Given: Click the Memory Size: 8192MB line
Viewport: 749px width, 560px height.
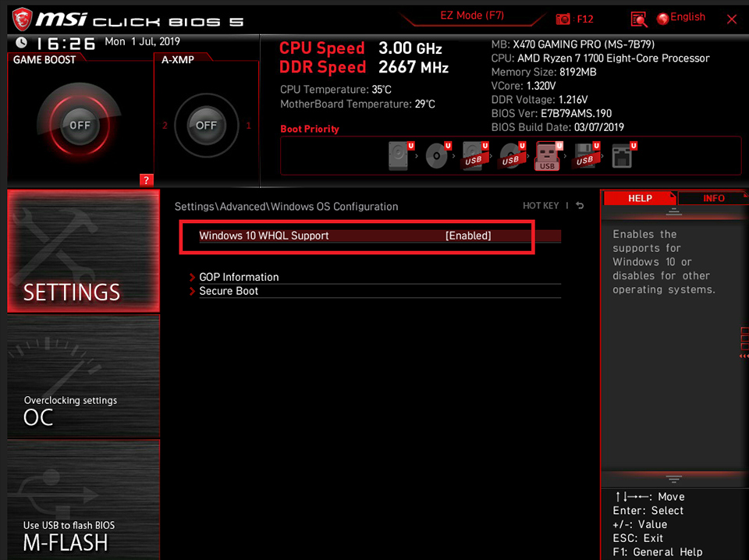Looking at the screenshot, I should [544, 72].
